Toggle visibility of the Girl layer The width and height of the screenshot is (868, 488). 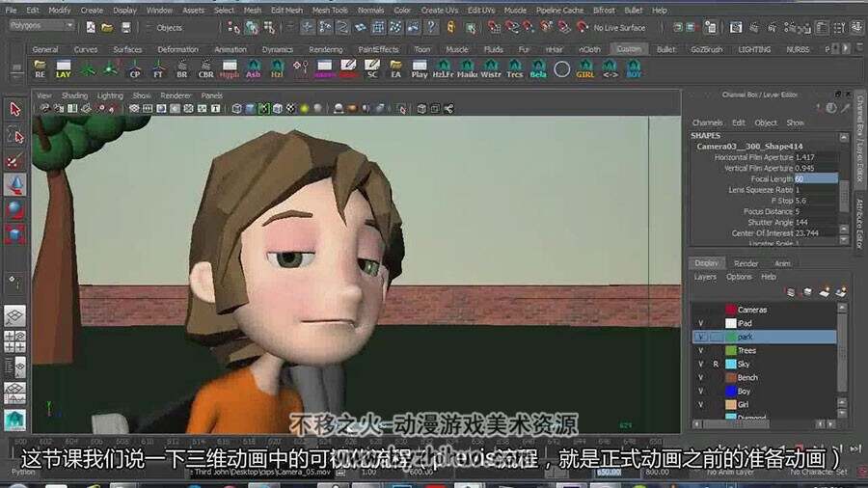[700, 404]
